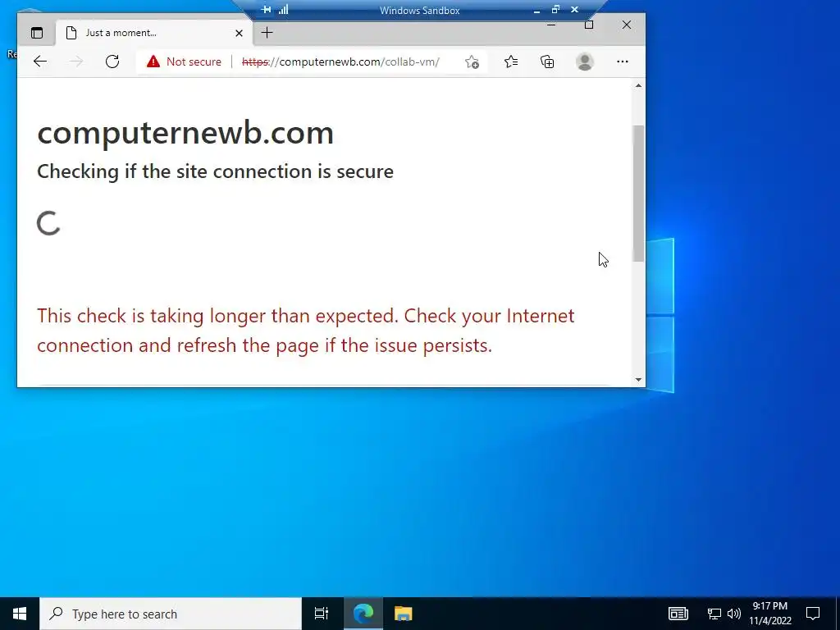This screenshot has height=630, width=840.
Task: Click the signal strength icon on connection bar
Action: 283,10
